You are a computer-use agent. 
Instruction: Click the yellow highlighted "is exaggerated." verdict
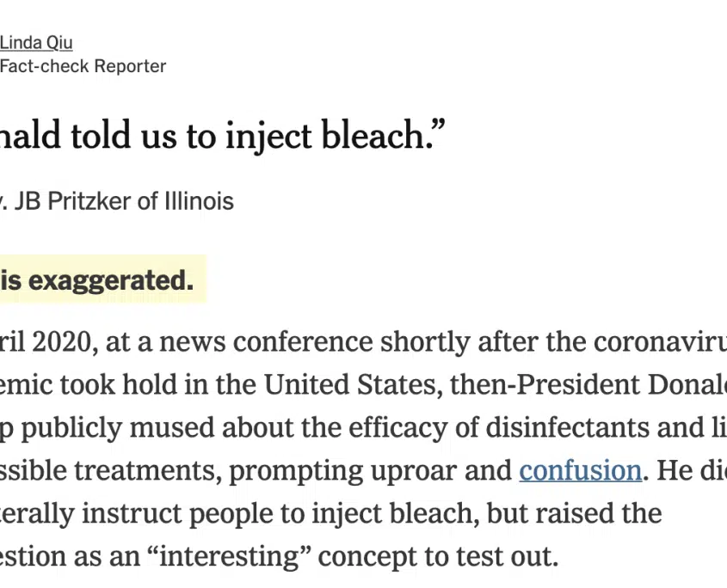[x=96, y=280]
